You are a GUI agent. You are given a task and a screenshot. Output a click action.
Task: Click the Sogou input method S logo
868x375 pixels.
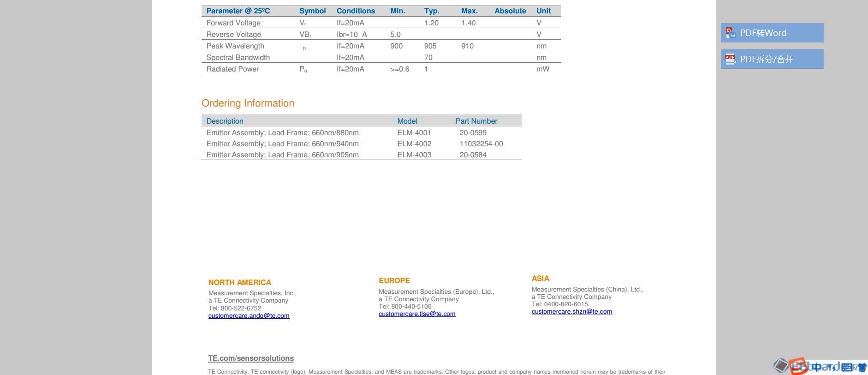(x=798, y=367)
